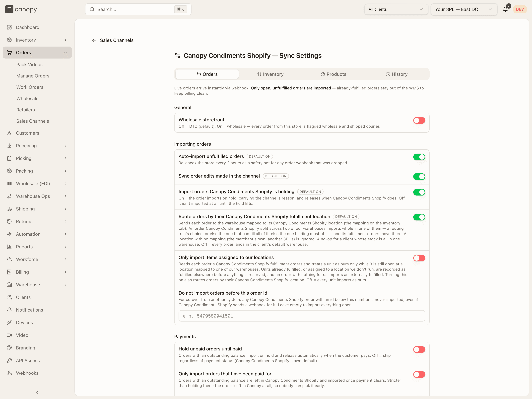The width and height of the screenshot is (532, 399).
Task: Click the Workforce hard-hat icon
Action: click(9, 259)
